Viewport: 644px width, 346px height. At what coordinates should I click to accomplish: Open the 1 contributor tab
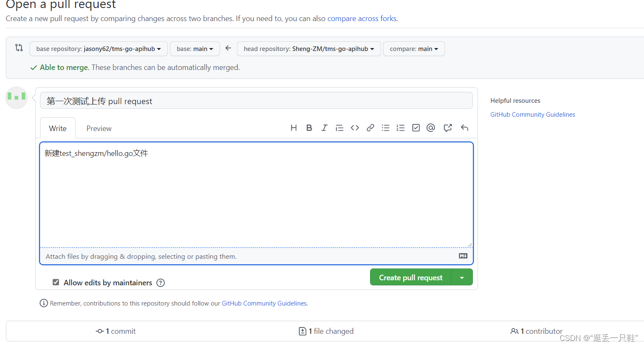(x=537, y=331)
